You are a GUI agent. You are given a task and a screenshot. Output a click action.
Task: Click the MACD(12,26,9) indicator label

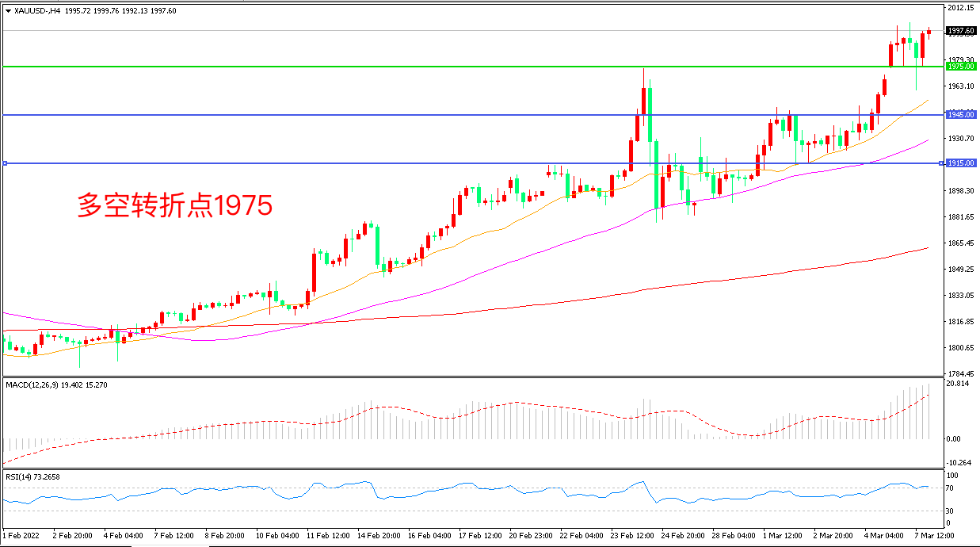pos(33,384)
